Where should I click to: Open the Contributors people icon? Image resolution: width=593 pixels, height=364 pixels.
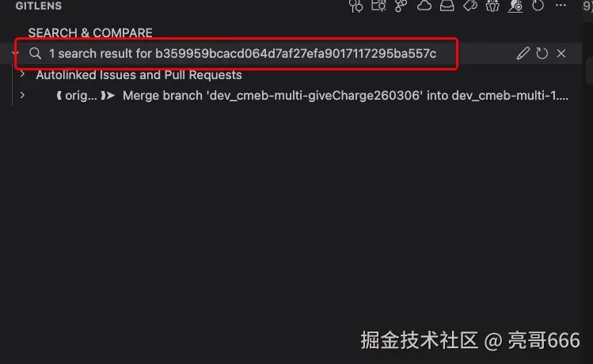coord(492,6)
